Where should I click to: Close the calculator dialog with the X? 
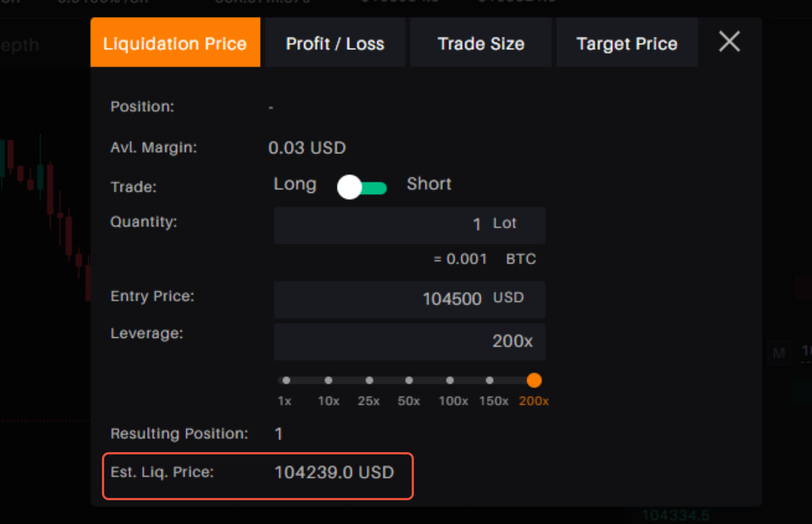pyautogui.click(x=729, y=41)
